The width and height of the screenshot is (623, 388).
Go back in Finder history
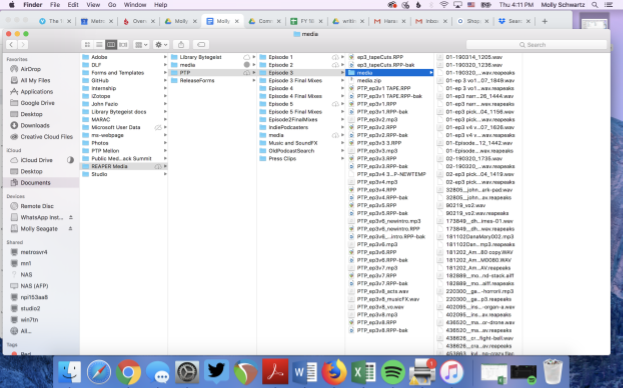12,44
